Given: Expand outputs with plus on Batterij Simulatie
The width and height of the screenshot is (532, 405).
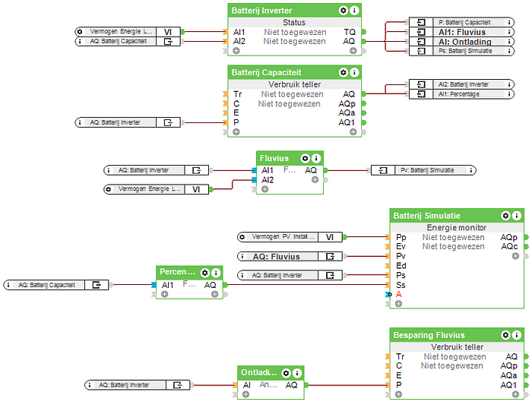Looking at the screenshot, I should [515, 256].
